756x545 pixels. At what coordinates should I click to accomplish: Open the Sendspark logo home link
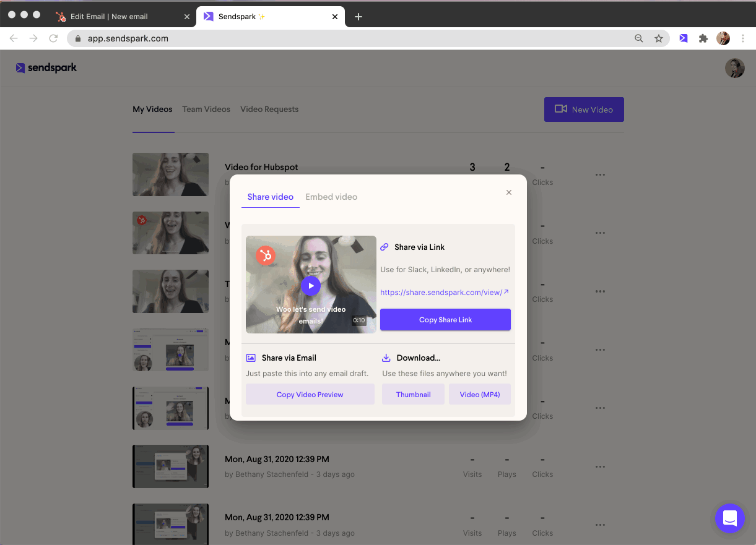point(46,68)
